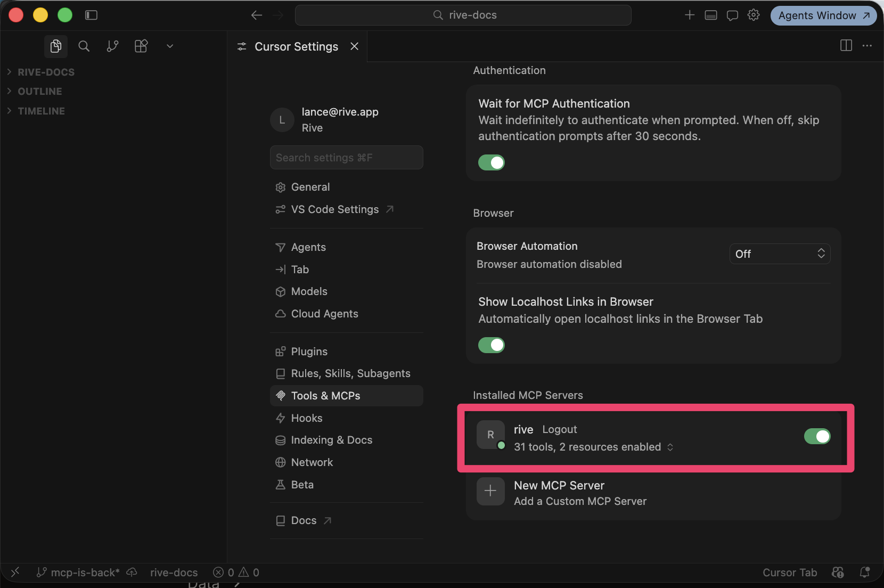Open the settings gear icon in title bar
Viewport: 884px width, 588px height.
point(754,15)
